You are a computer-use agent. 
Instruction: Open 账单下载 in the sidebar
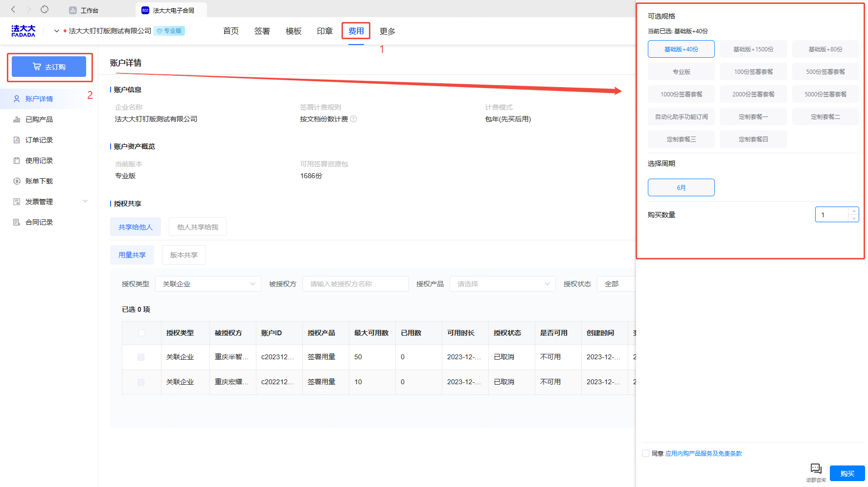click(x=39, y=181)
